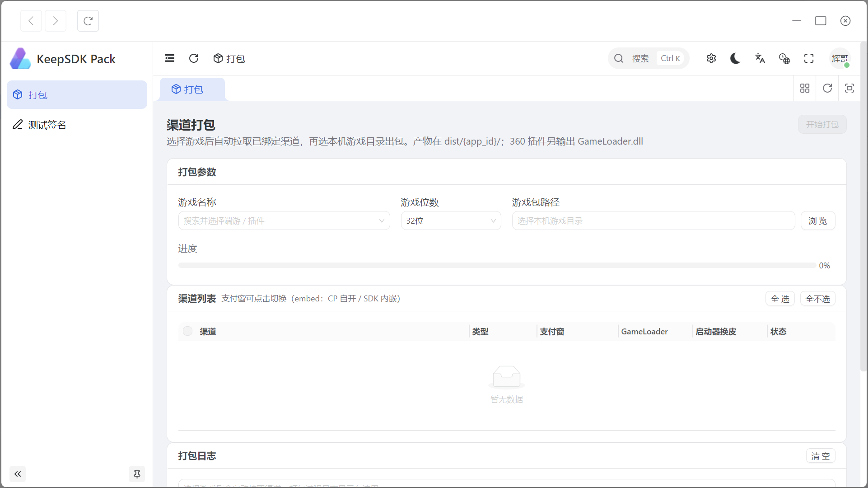Click the vertical scrollbar on the right
Screen dimensions: 868x488
tap(863, 206)
